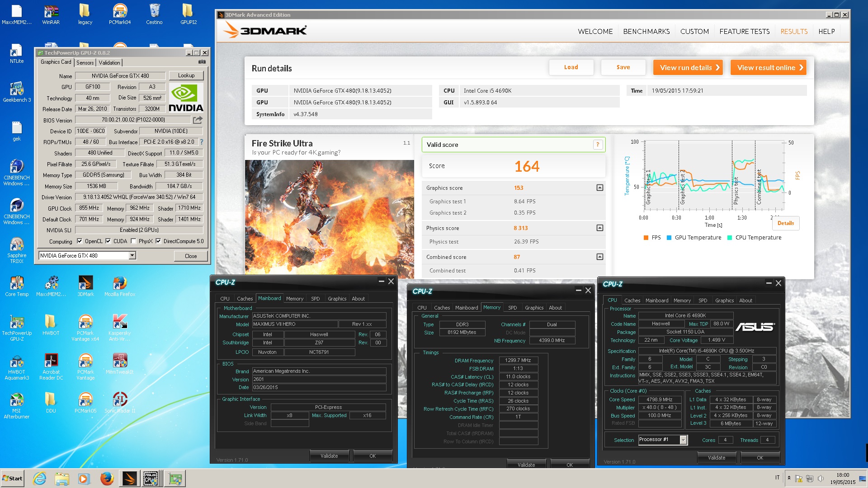Toggle OpenCL checkbox in GPU-Z
This screenshot has height=488, width=868.
[x=80, y=241]
